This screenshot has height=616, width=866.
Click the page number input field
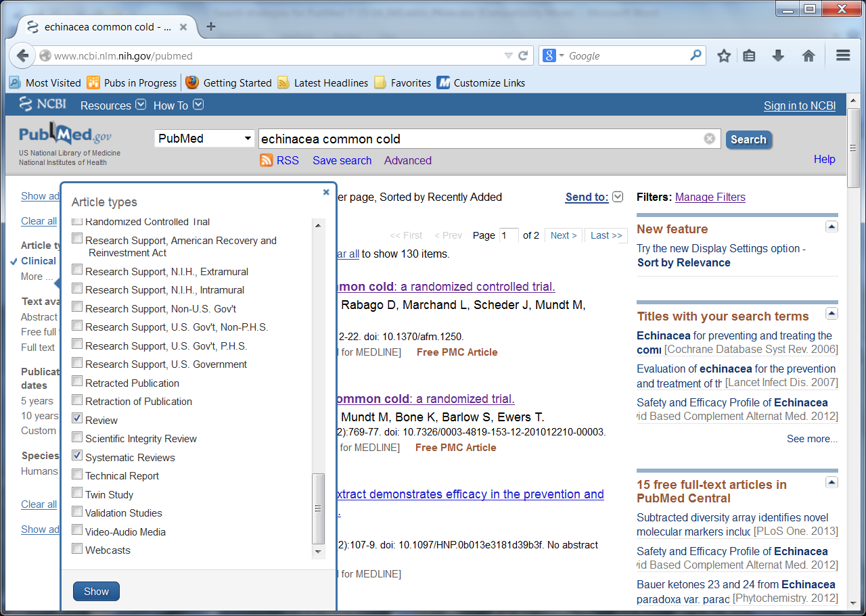pyautogui.click(x=509, y=235)
